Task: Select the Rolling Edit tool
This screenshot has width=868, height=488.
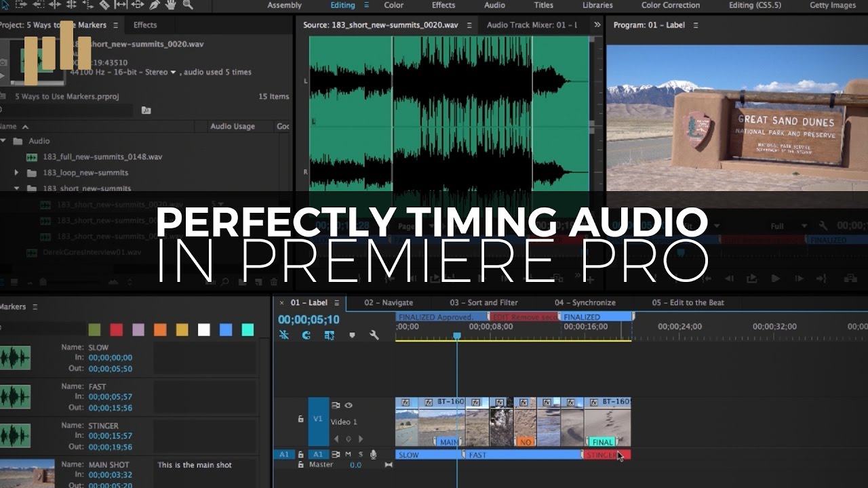Action: pyautogui.click(x=71, y=5)
